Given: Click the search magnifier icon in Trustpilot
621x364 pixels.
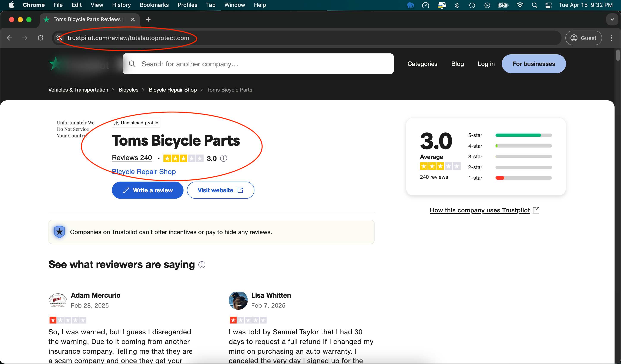Looking at the screenshot, I should (x=132, y=64).
